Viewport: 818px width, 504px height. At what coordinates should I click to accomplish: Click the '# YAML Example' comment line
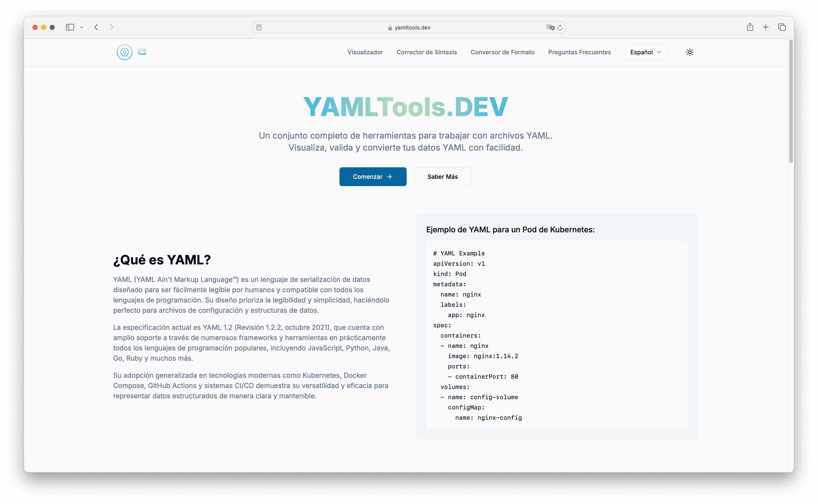[x=459, y=253]
